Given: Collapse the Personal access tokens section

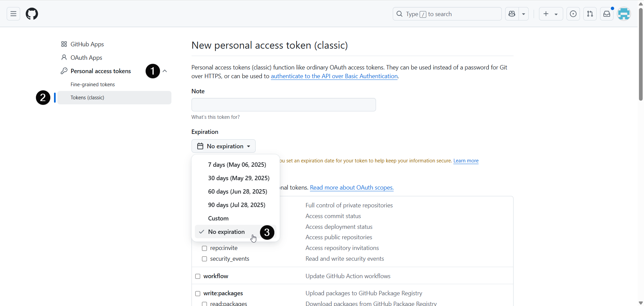Looking at the screenshot, I should [x=165, y=71].
